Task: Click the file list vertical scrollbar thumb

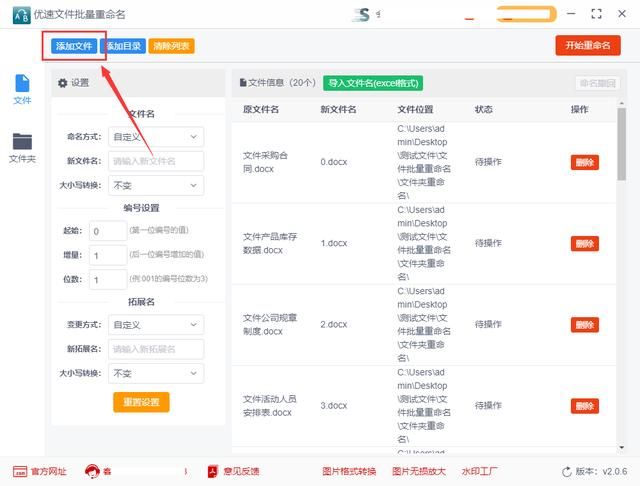Action: 622,144
